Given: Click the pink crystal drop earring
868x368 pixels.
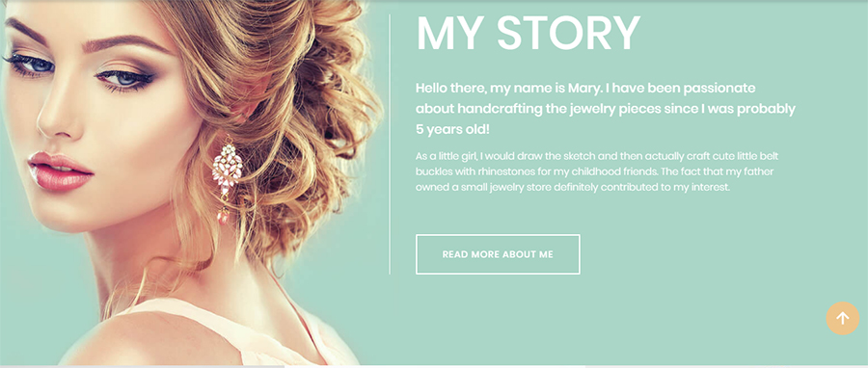Looking at the screenshot, I should click(226, 177).
